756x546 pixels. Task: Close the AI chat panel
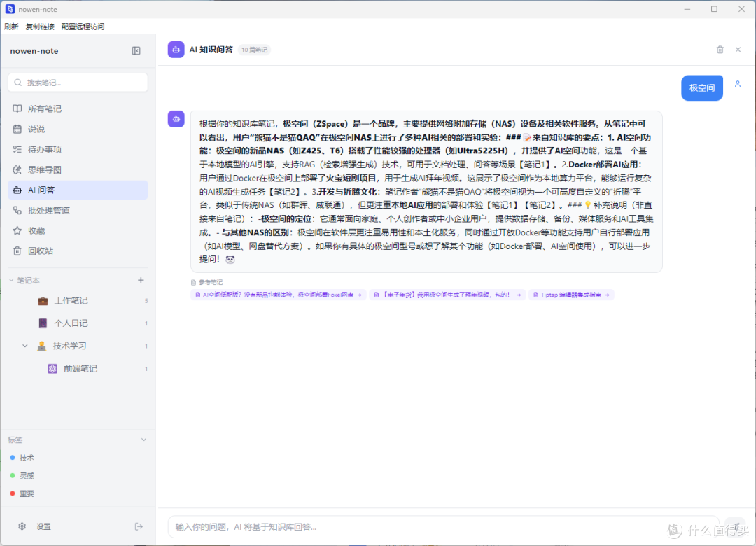click(x=738, y=50)
